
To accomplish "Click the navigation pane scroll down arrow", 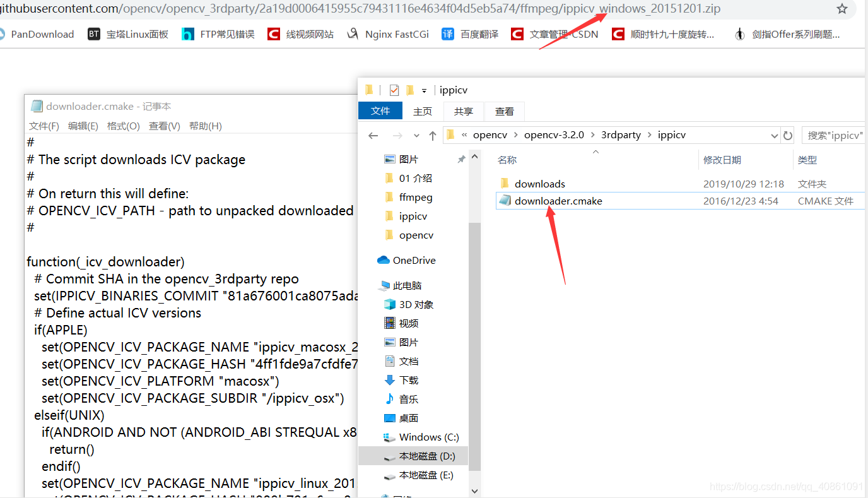I will (474, 491).
